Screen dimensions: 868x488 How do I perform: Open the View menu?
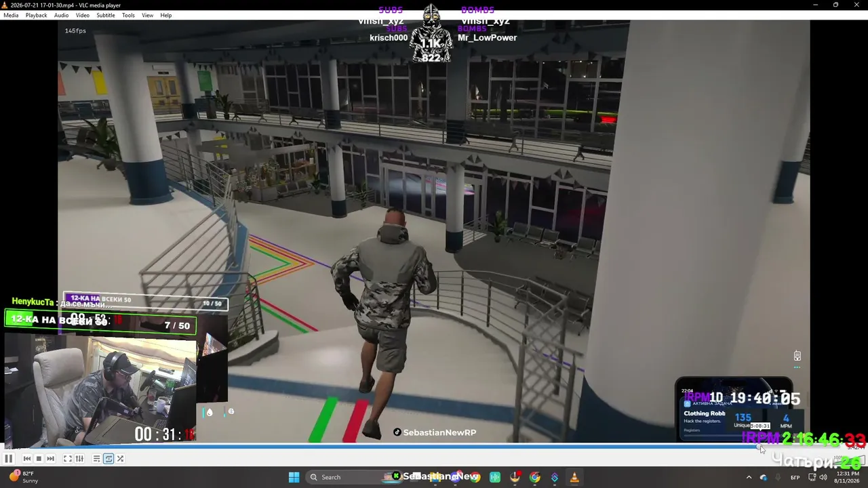click(147, 15)
